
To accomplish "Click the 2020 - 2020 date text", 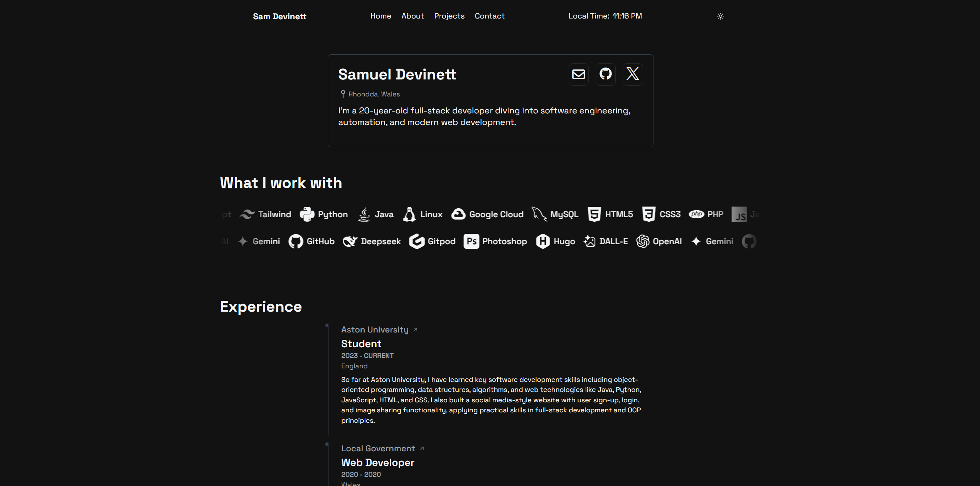I will click(x=361, y=474).
